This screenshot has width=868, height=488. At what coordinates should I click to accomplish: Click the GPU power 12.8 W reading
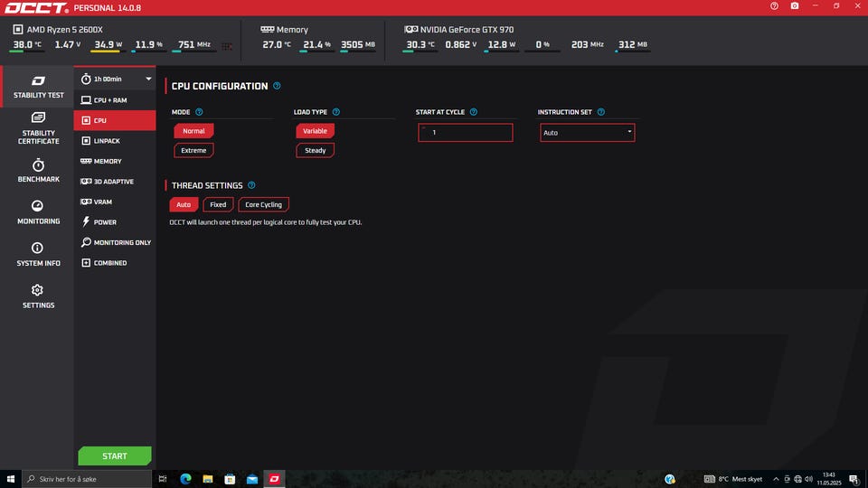tap(502, 45)
